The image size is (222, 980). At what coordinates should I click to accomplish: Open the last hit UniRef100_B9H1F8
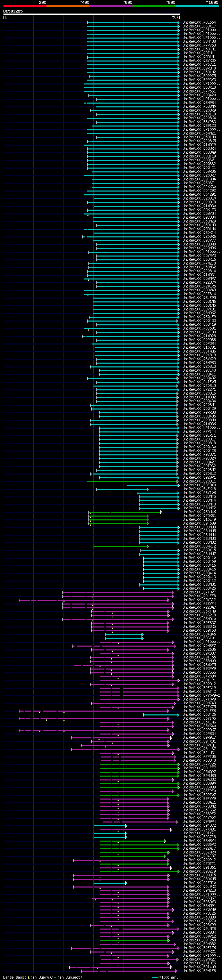click(x=199, y=971)
